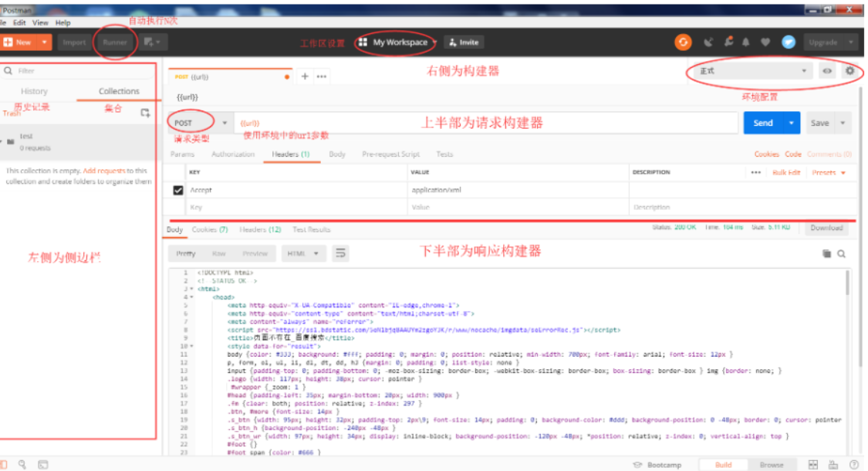Show environment values with the eye icon
Viewport: 868px width, 471px height.
pyautogui.click(x=826, y=69)
